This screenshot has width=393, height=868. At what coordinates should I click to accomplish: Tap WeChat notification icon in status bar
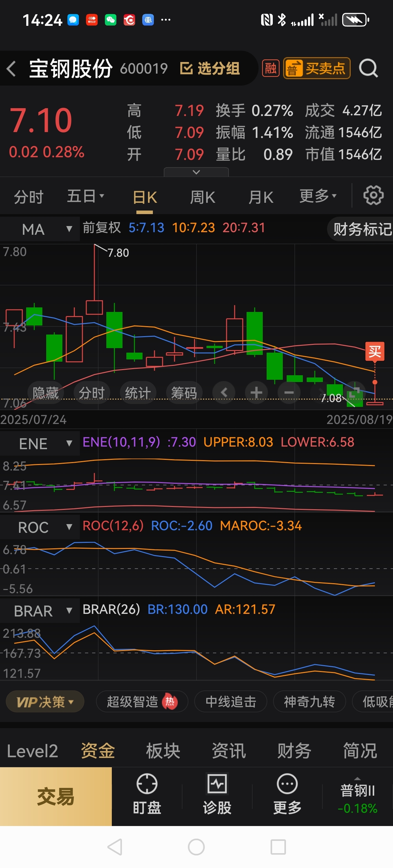(x=110, y=20)
